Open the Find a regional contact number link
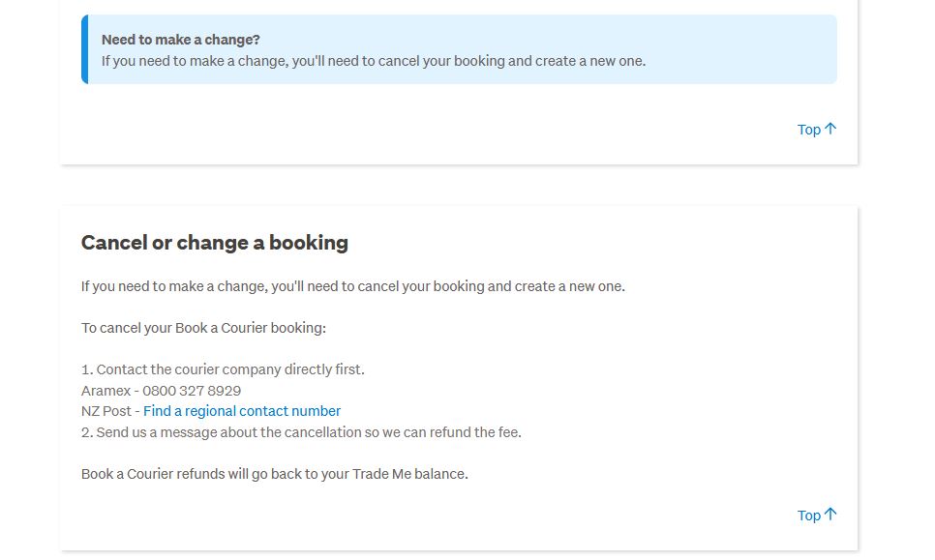935x560 pixels. point(242,411)
